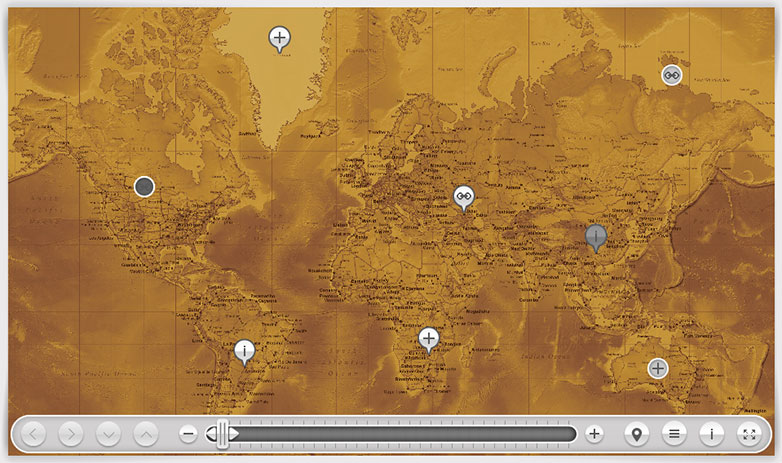
Task: Click the plus pin in central Africa
Action: coord(428,339)
